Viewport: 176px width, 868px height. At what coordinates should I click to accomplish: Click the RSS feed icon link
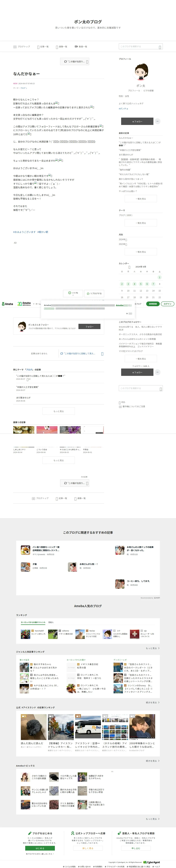[x=122, y=402]
